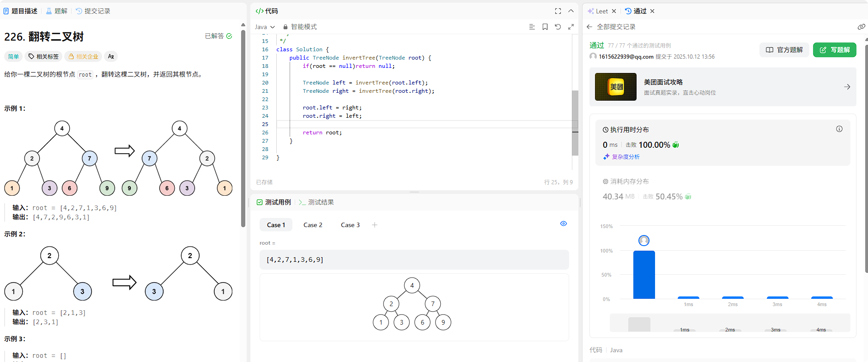868x362 pixels.
Task: Click the description panel scrollbar
Action: 243,128
